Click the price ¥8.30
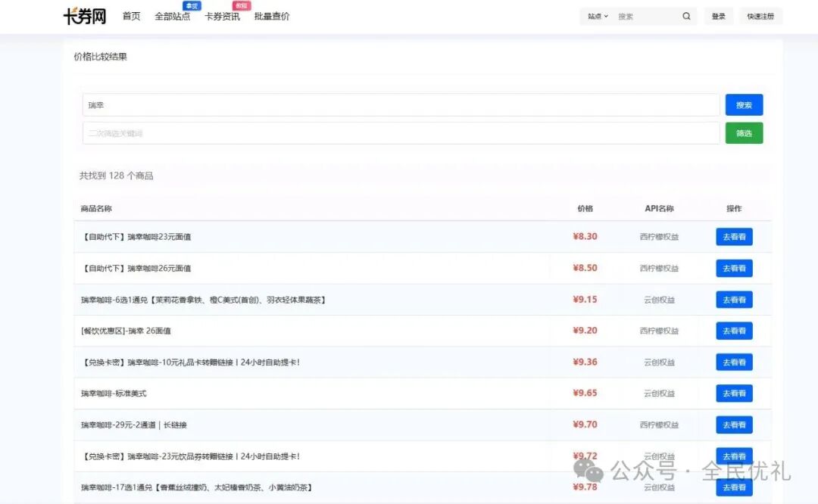Image resolution: width=818 pixels, height=504 pixels. coord(585,237)
